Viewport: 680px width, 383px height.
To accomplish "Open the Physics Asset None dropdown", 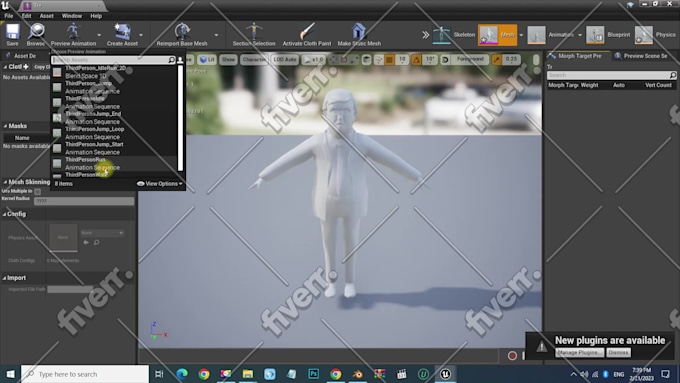I will click(102, 233).
